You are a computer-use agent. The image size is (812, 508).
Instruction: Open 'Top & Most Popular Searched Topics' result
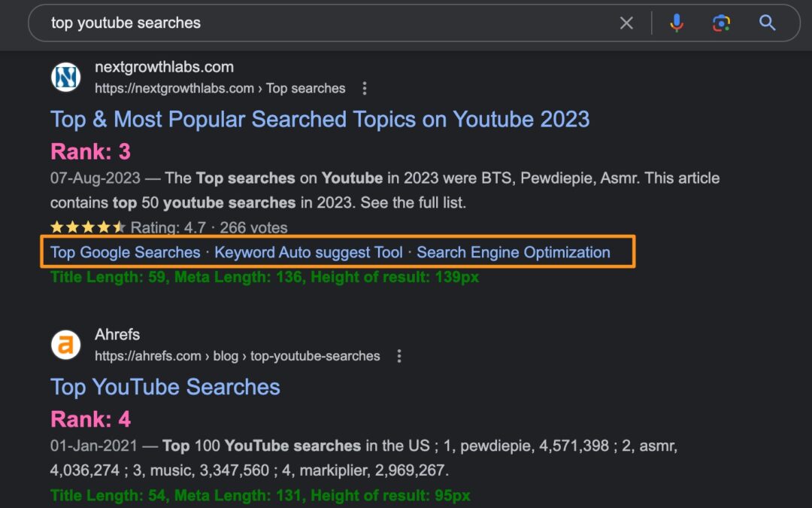tap(320, 120)
